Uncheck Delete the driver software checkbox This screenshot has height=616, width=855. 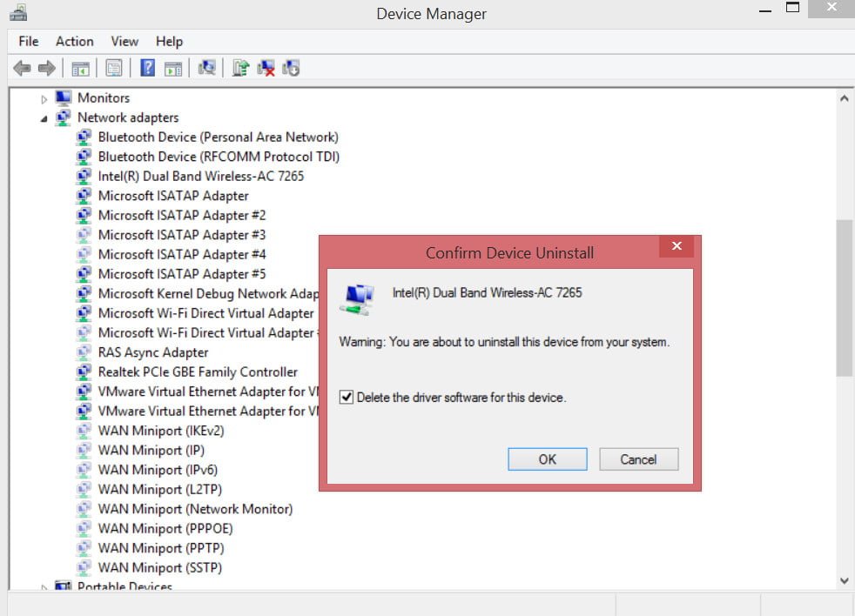347,397
